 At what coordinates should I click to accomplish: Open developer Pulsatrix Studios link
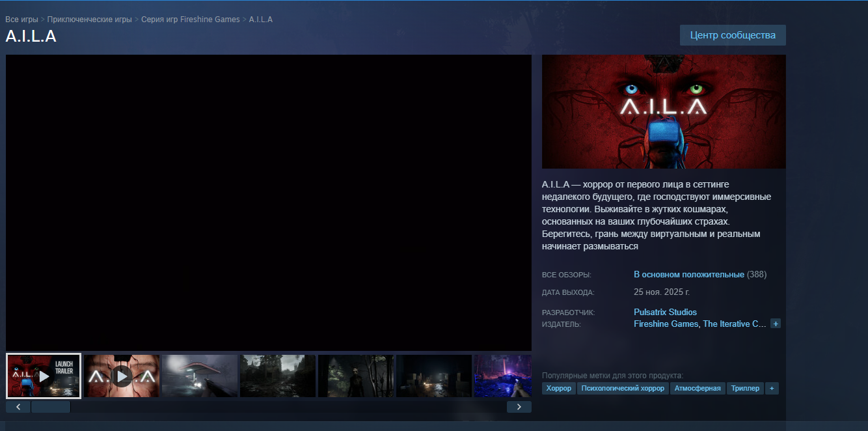[x=665, y=313]
